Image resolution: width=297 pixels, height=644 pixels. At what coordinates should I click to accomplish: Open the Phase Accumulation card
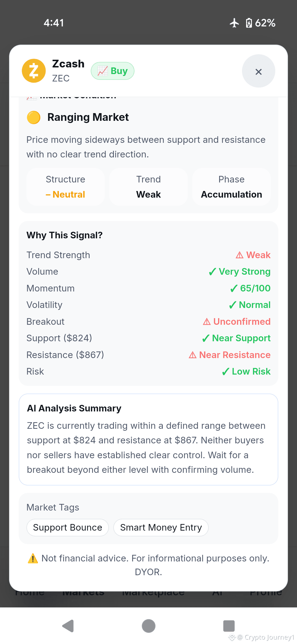pos(232,187)
